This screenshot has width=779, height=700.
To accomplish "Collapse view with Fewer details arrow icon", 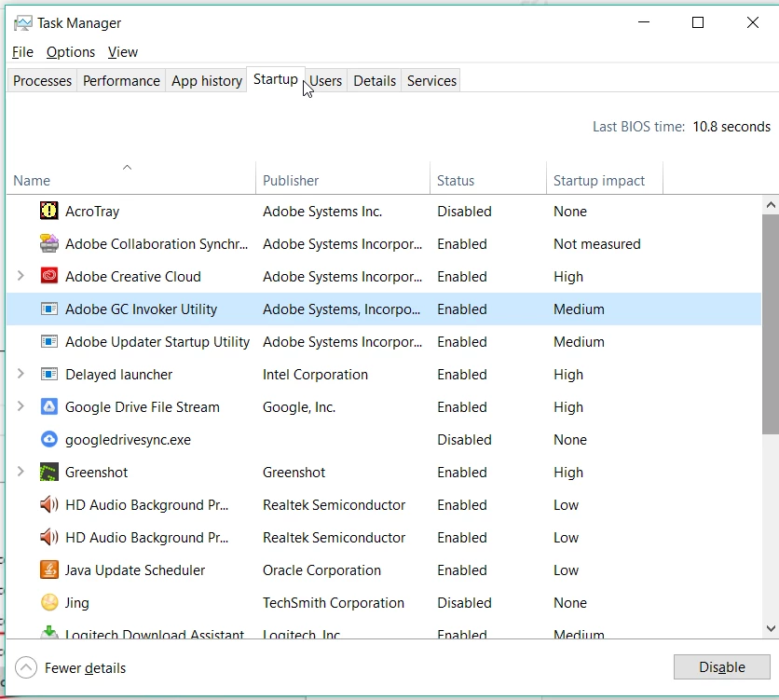I will click(26, 667).
